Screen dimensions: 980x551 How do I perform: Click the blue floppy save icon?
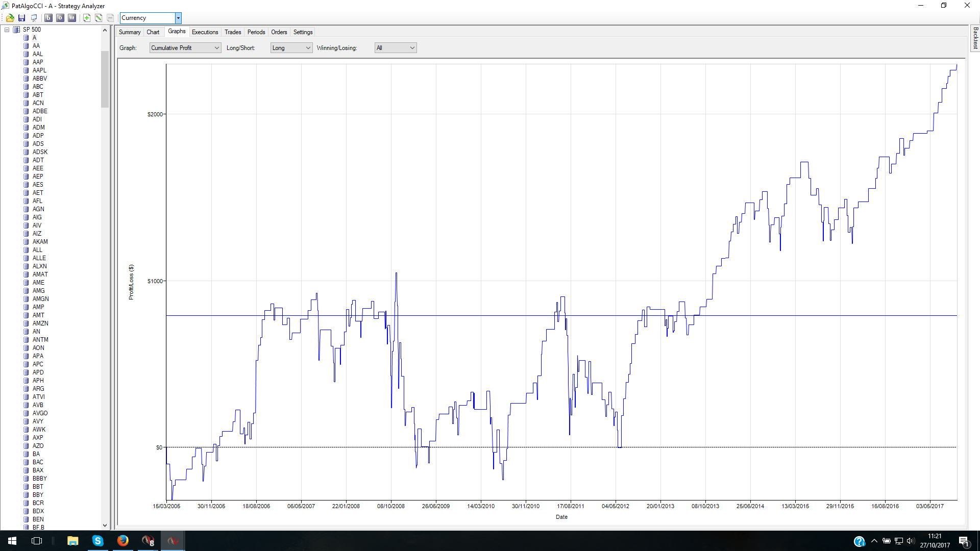21,18
